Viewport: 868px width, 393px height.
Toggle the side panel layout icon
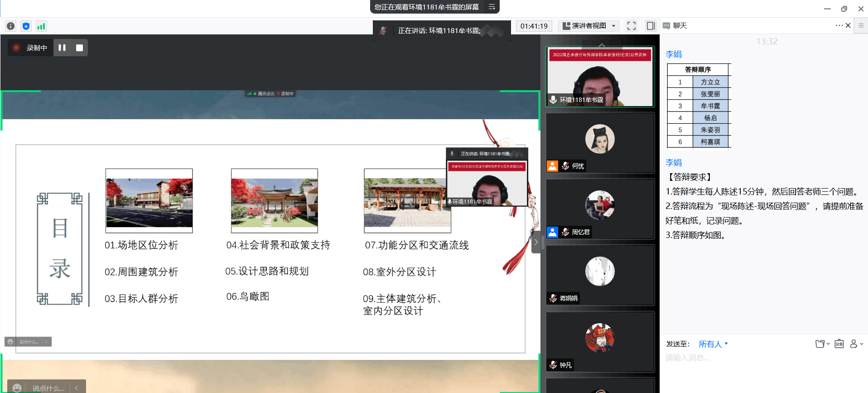651,26
